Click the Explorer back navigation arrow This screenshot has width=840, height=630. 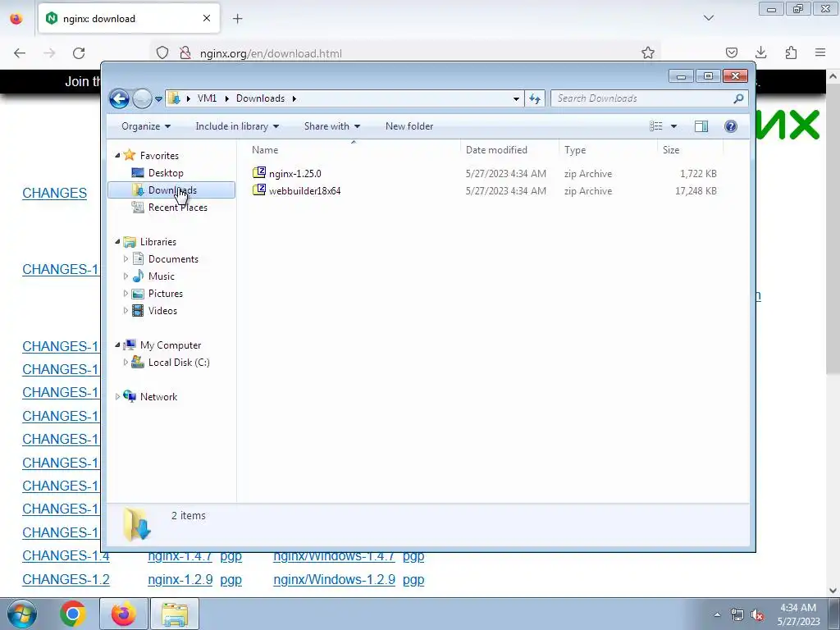(119, 98)
